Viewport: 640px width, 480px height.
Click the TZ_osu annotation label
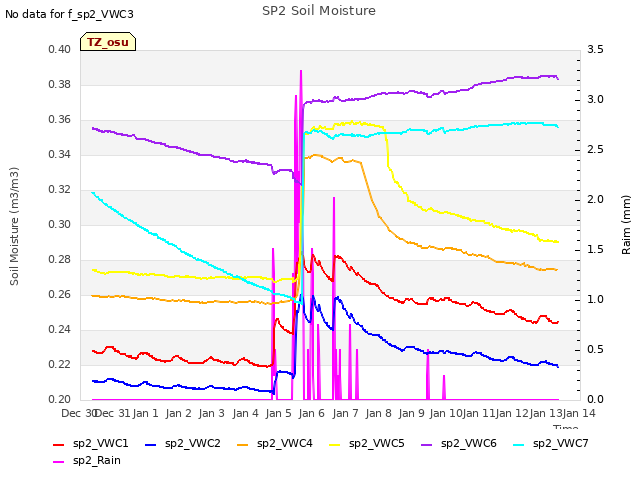click(108, 42)
